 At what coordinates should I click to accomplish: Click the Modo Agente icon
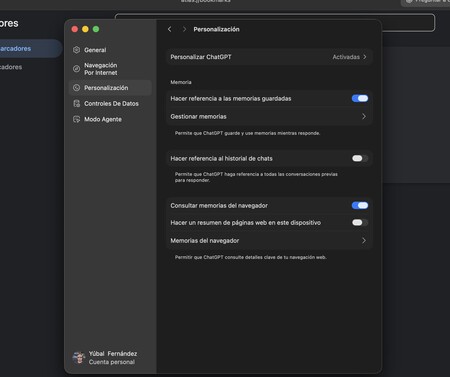click(76, 119)
